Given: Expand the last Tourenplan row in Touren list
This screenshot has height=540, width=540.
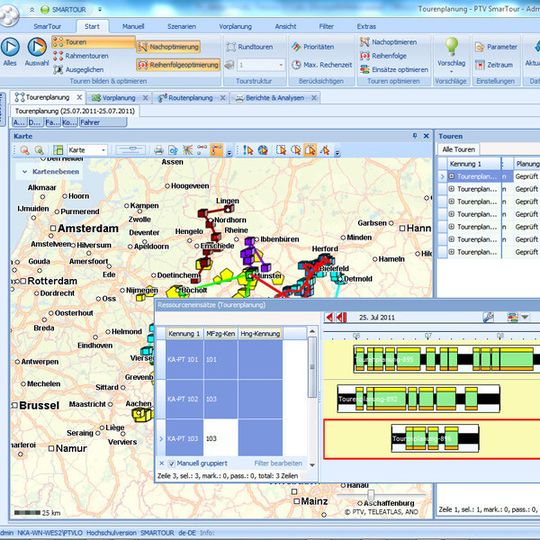Looking at the screenshot, I should point(451,252).
